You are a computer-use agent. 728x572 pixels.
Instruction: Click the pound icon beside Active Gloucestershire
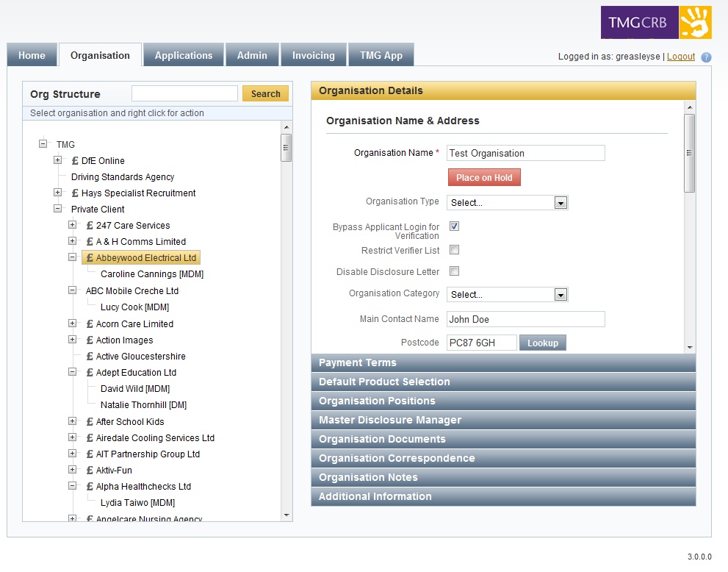coord(90,357)
